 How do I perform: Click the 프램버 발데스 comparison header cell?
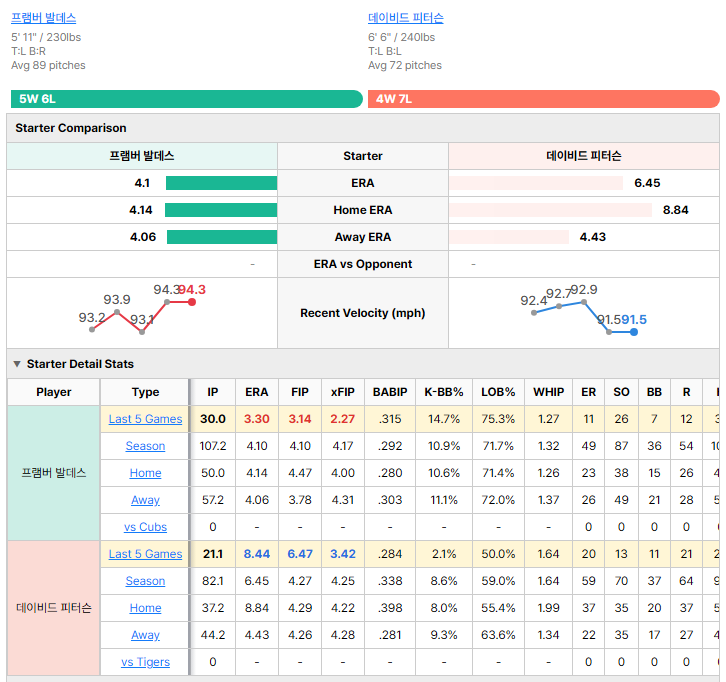click(x=142, y=156)
